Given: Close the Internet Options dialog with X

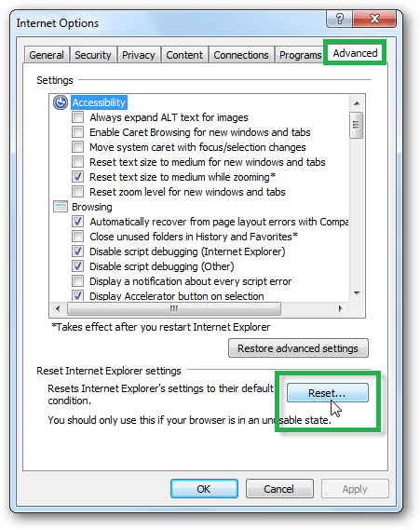Looking at the screenshot, I should pyautogui.click(x=374, y=19).
